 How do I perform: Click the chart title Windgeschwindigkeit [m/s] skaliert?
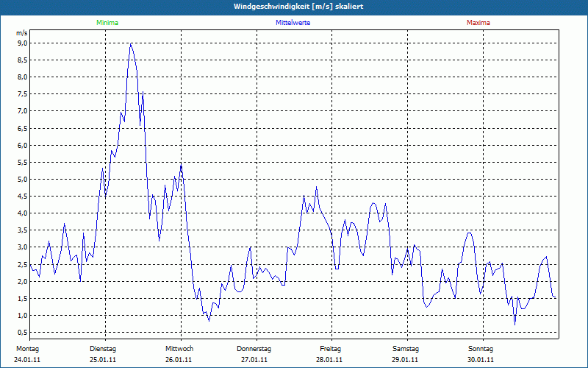298,7
